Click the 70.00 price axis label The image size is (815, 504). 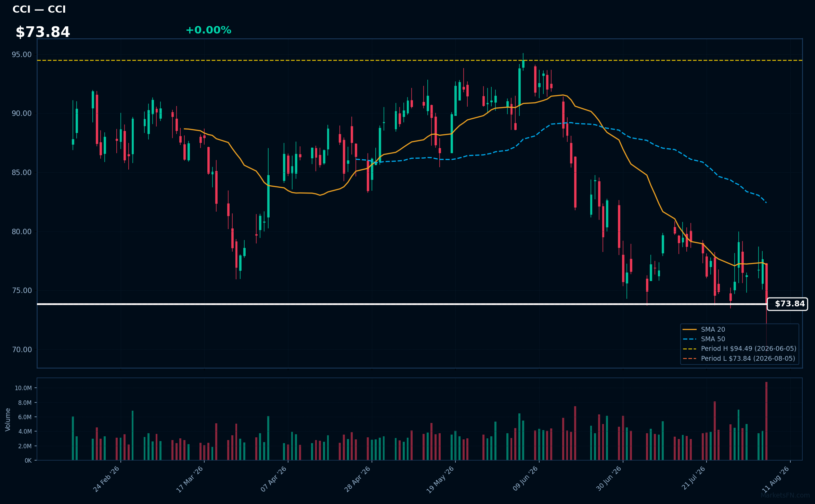click(x=22, y=350)
